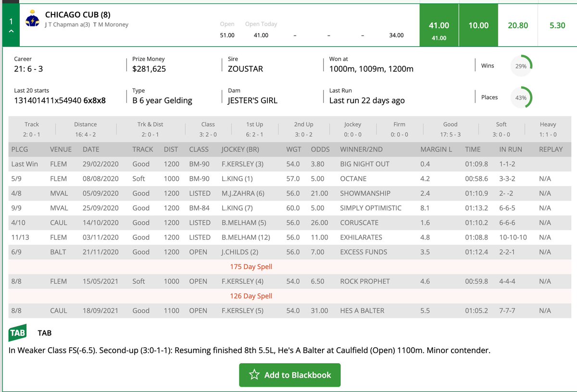Click winner CORUSCATE in the form table
The image size is (577, 392).
click(359, 223)
